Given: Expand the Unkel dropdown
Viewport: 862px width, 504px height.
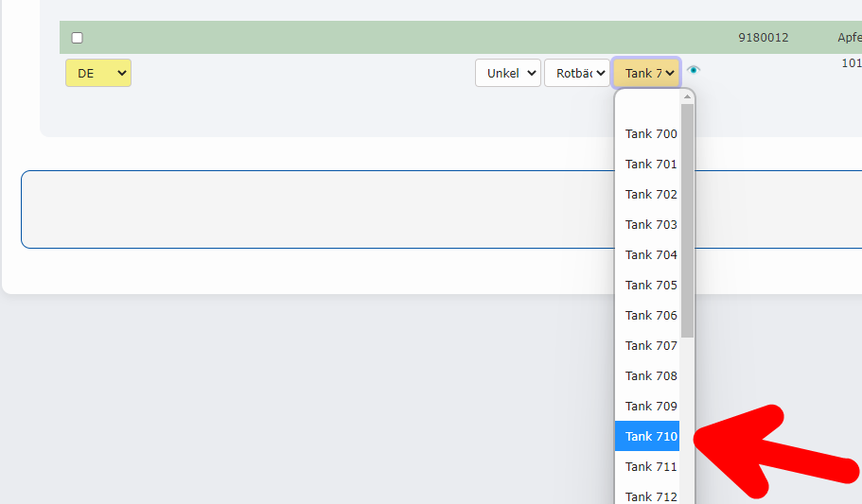Looking at the screenshot, I should click(508, 73).
